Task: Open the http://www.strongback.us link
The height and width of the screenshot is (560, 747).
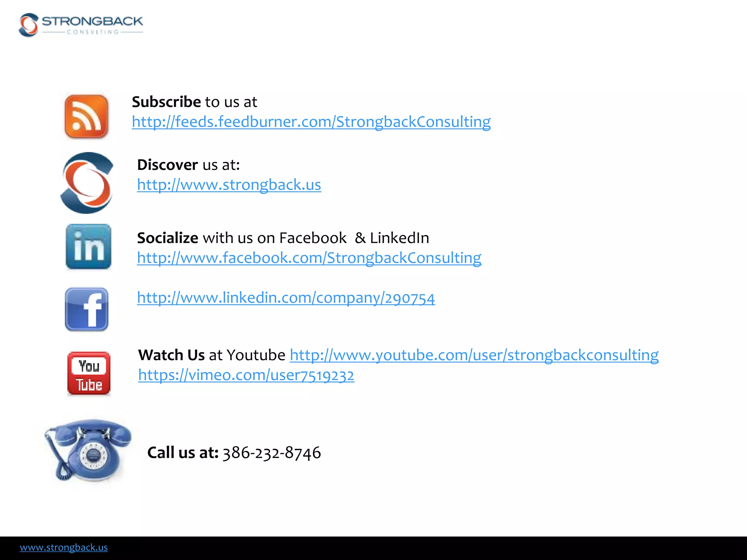Action: coord(229,185)
